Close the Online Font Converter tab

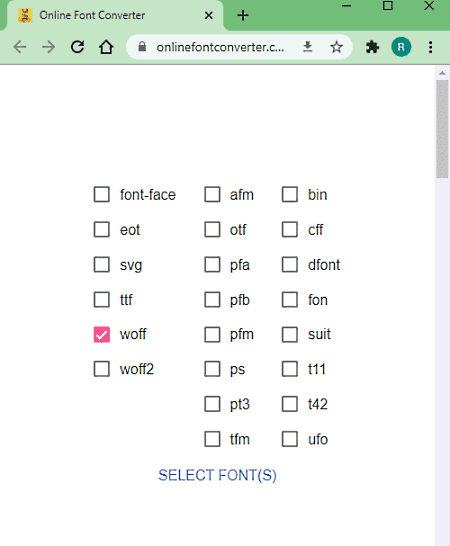click(209, 15)
